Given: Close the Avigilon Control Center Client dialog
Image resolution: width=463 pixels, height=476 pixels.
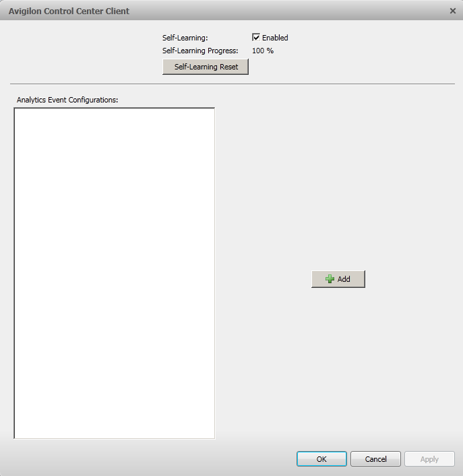Looking at the screenshot, I should [453, 11].
